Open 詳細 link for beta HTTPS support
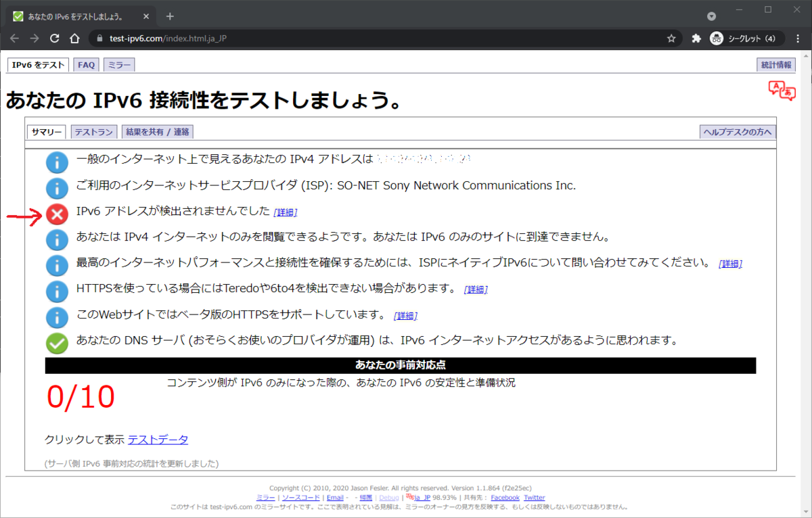 405,316
